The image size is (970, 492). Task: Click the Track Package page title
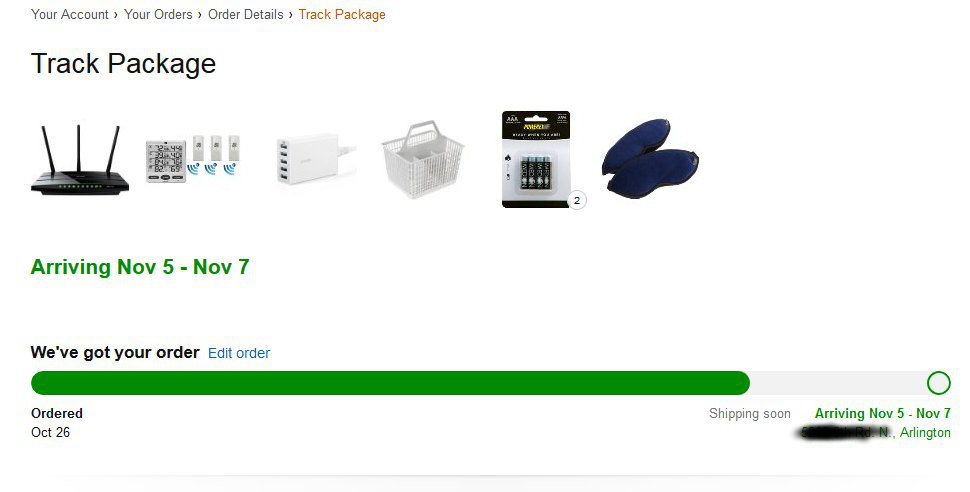click(124, 64)
